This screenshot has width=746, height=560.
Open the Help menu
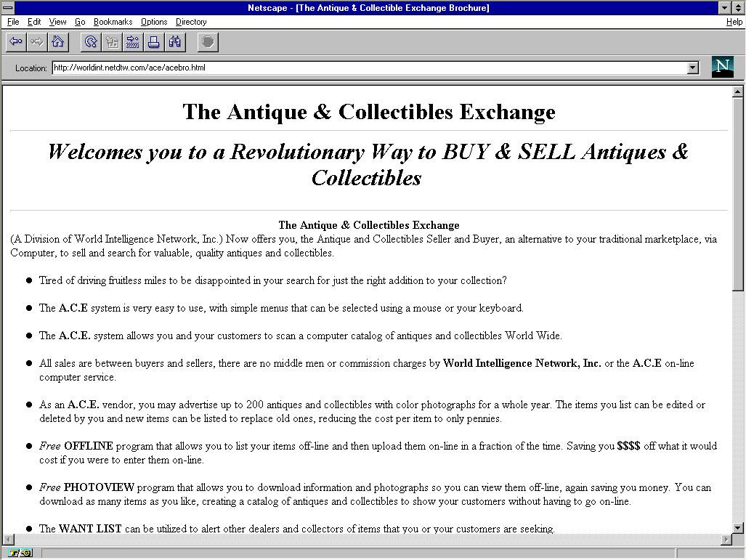click(x=734, y=22)
